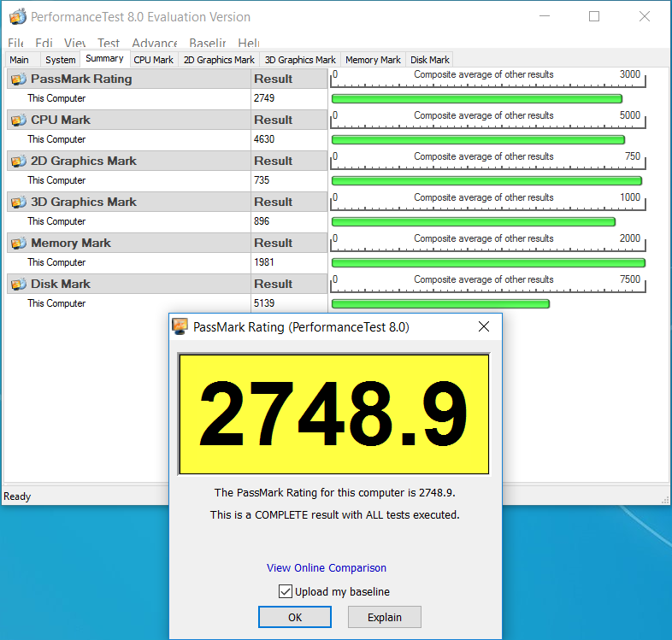
Task: Select 2D Graphics result value 735
Action: (x=262, y=180)
